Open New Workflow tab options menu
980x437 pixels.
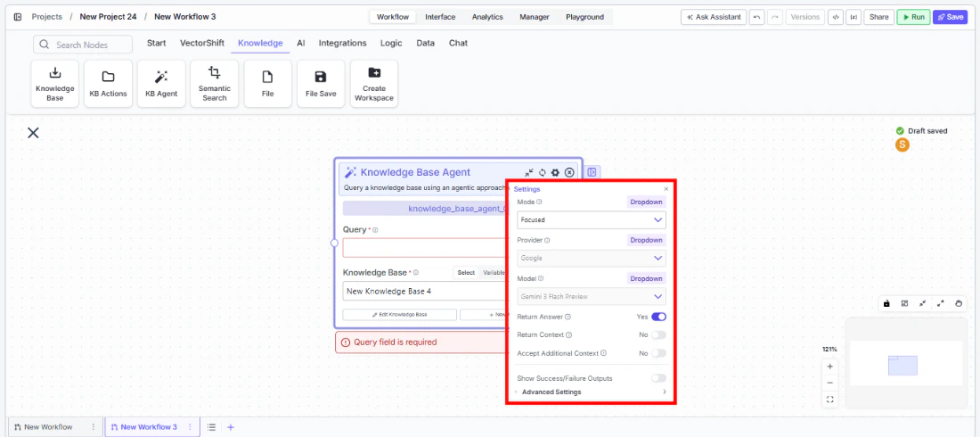[94, 427]
